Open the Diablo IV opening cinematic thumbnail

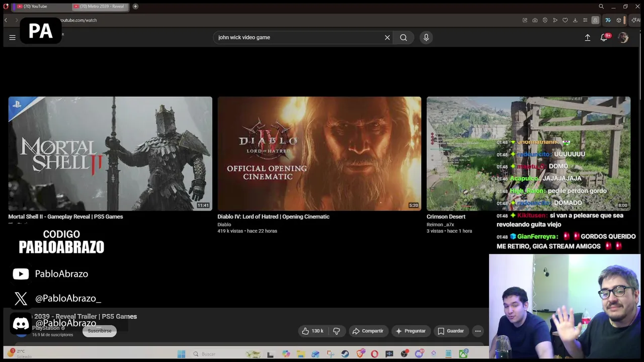tap(319, 153)
